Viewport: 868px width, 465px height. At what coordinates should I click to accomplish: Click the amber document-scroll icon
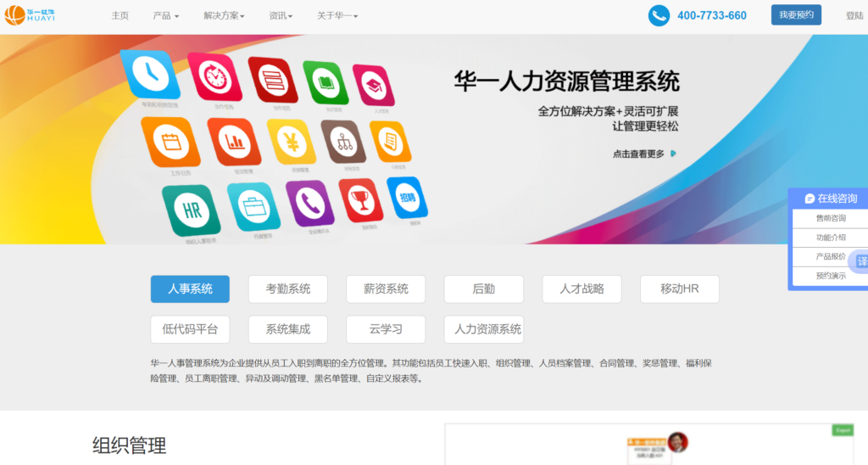pyautogui.click(x=390, y=143)
